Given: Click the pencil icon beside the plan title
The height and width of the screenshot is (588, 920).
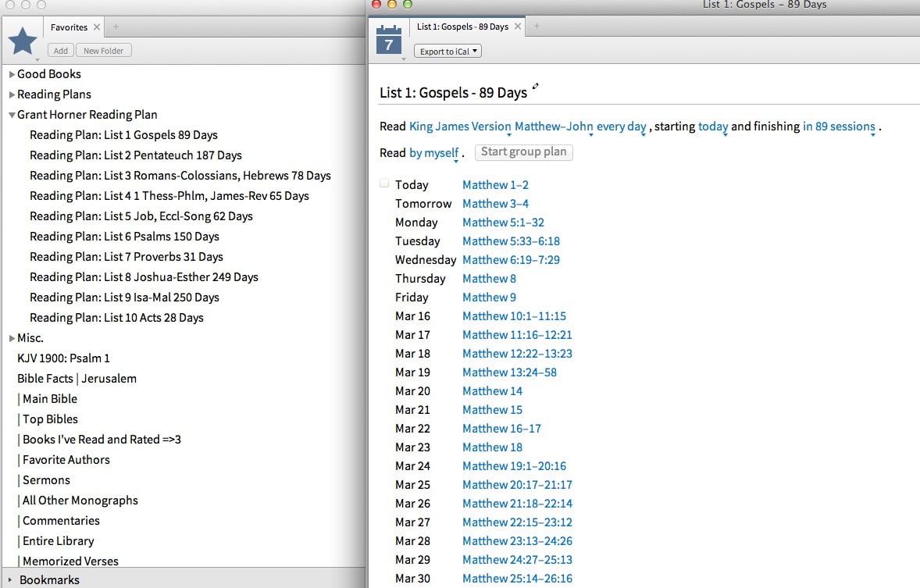Looking at the screenshot, I should (x=536, y=88).
